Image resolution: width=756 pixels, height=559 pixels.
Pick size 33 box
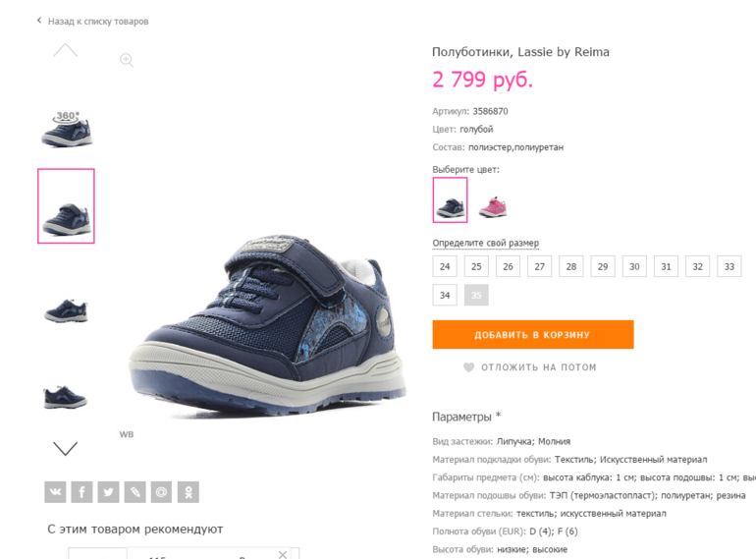coord(729,266)
